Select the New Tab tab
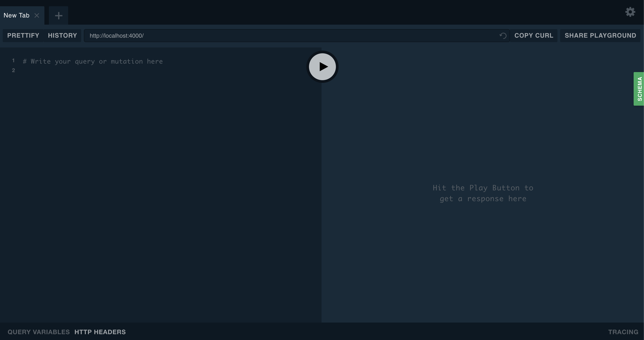The image size is (644, 340). click(17, 15)
